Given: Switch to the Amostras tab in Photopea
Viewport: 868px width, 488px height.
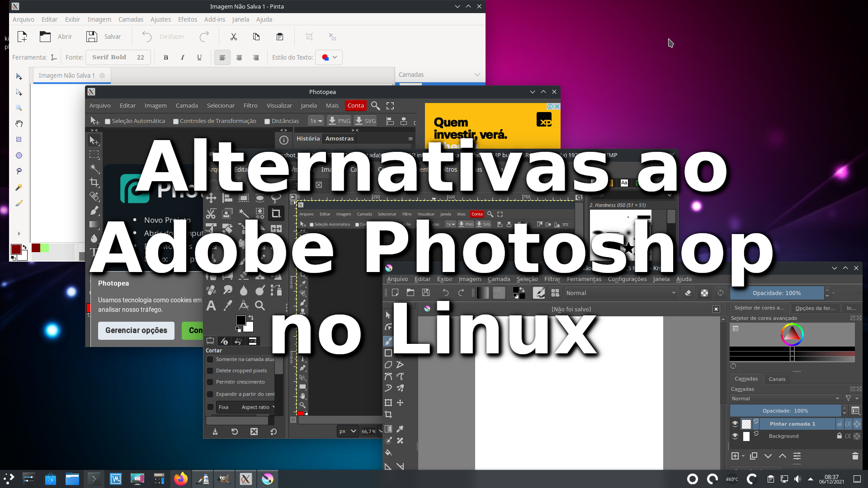Looking at the screenshot, I should click(340, 139).
